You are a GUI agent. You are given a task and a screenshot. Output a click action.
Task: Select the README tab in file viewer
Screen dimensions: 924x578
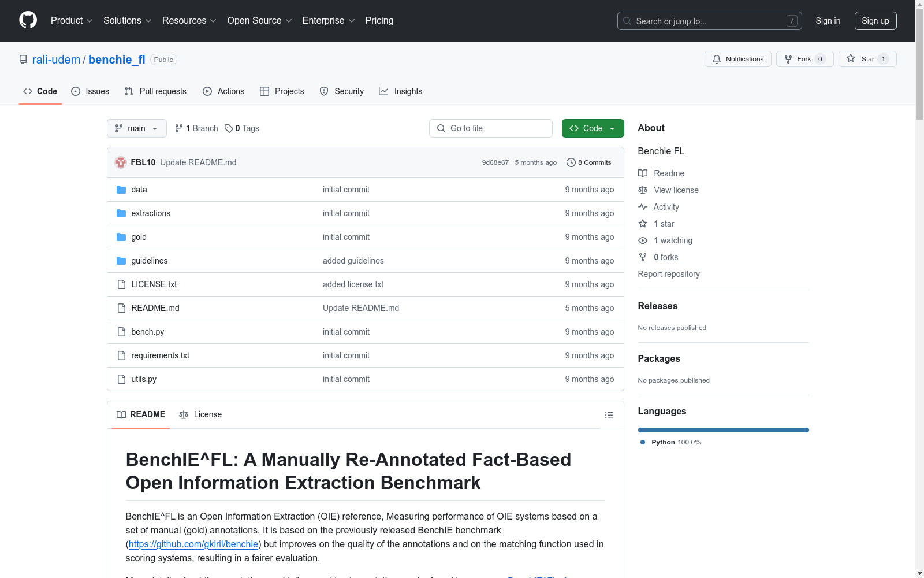pyautogui.click(x=141, y=414)
